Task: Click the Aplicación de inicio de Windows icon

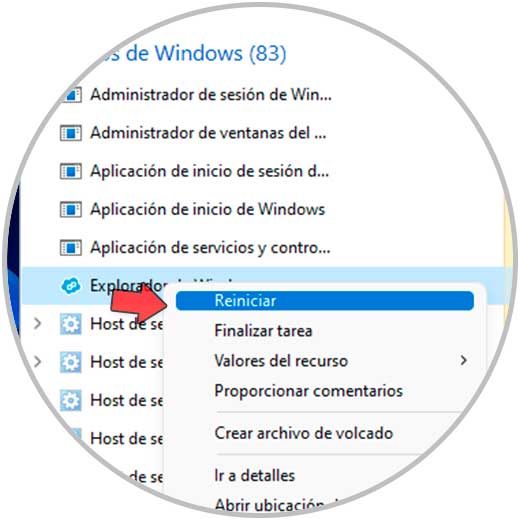Action: coord(71,210)
